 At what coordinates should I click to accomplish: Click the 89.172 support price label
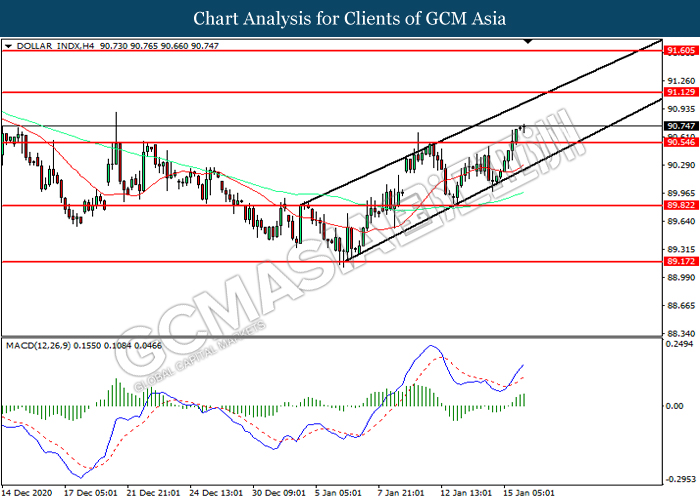[680, 261]
